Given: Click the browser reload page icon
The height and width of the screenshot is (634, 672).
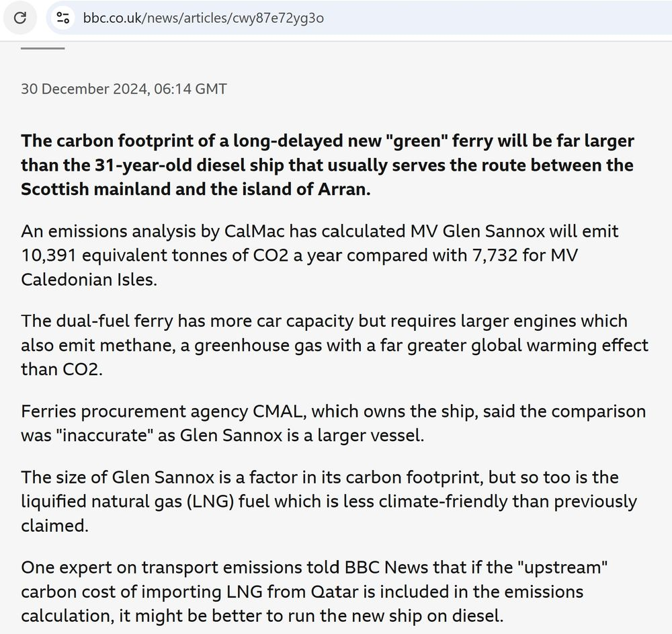Looking at the screenshot, I should click(x=20, y=17).
